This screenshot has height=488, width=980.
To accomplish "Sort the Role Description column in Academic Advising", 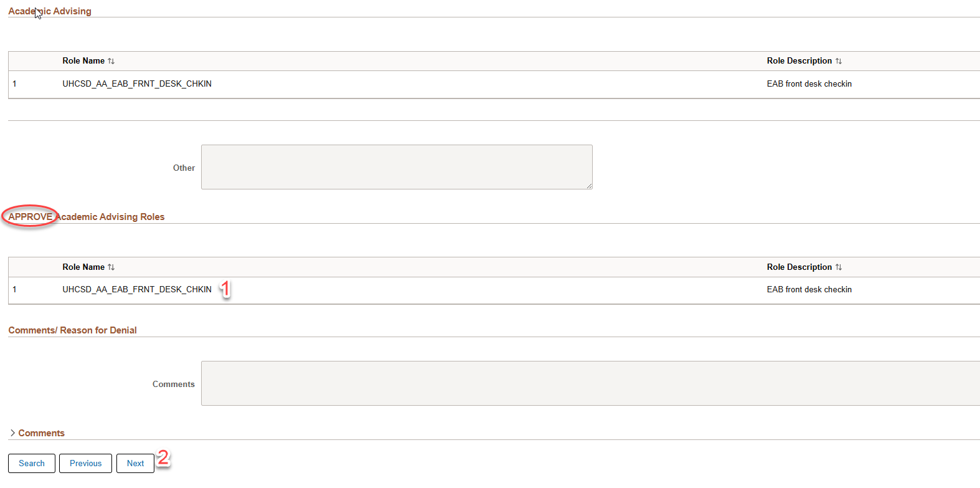I will point(839,60).
